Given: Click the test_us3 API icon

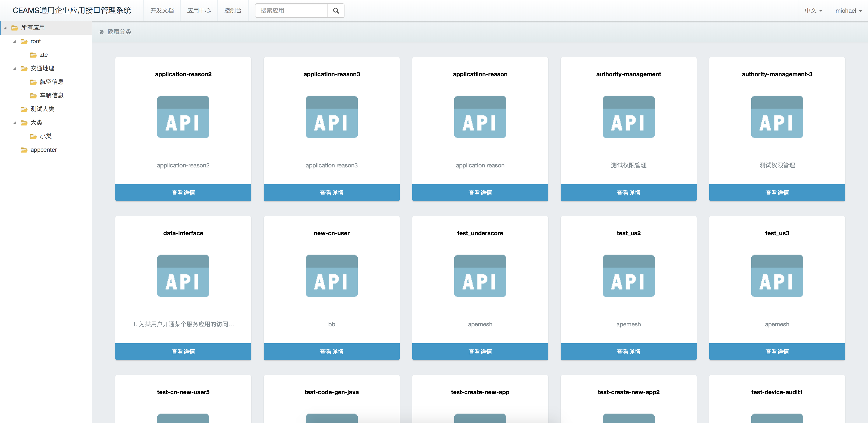Looking at the screenshot, I should [x=777, y=276].
